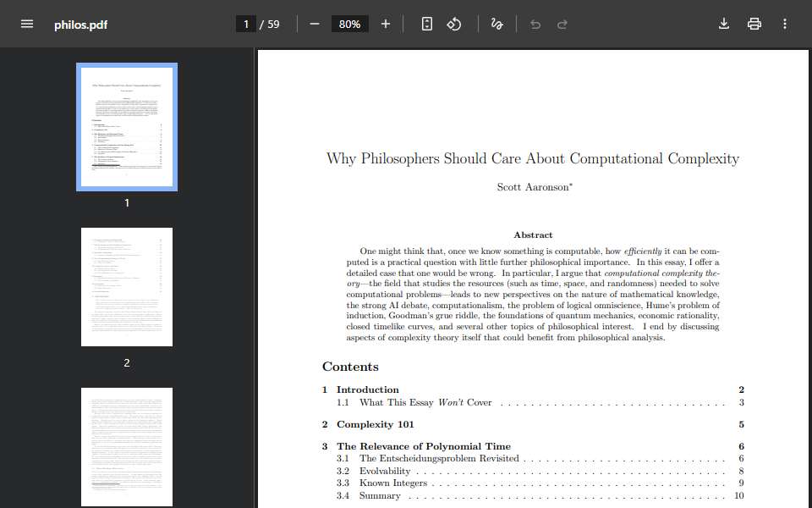Select page 1 thumbnail in sidebar

pos(127,127)
